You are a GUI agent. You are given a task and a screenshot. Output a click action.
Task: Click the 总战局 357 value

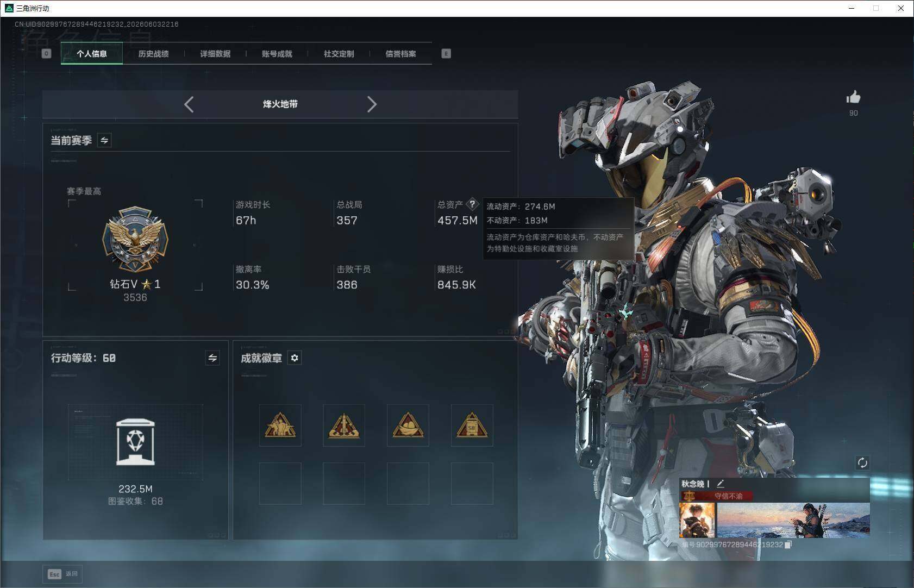click(x=347, y=221)
